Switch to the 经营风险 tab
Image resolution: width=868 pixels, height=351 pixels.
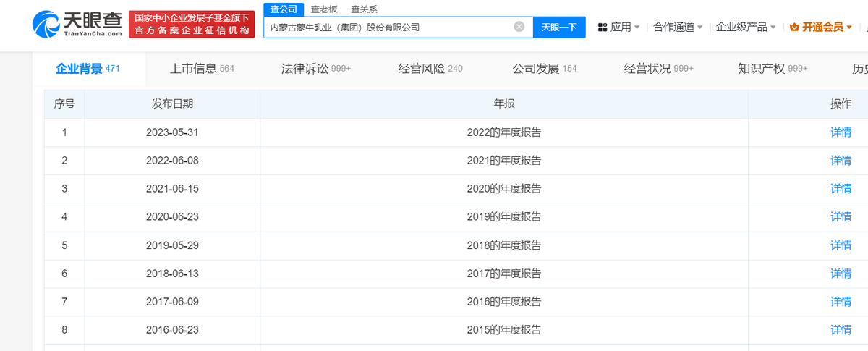(430, 69)
